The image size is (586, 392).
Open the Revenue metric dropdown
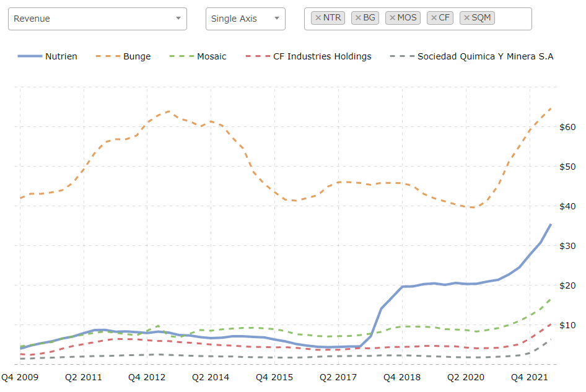(97, 19)
